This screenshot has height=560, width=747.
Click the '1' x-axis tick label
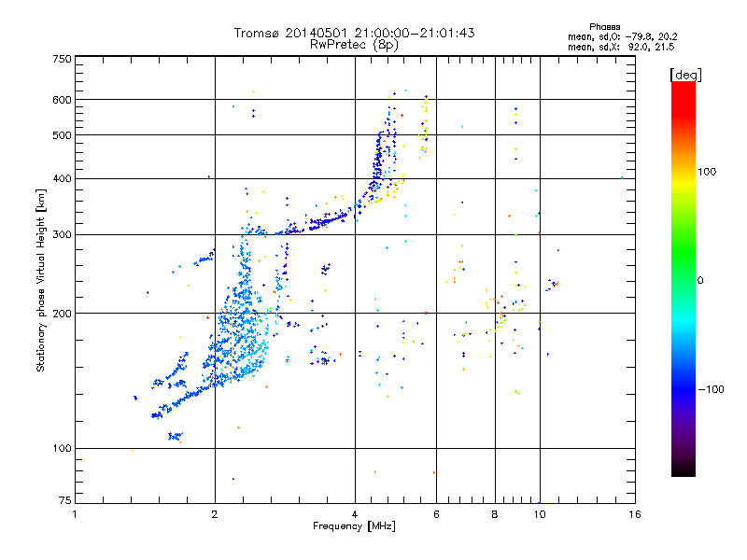[x=75, y=514]
